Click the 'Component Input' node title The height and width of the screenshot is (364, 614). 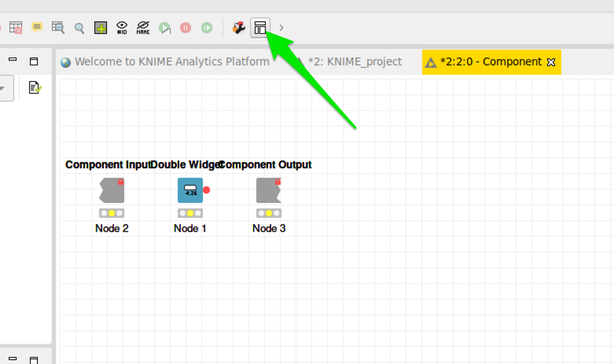[108, 165]
